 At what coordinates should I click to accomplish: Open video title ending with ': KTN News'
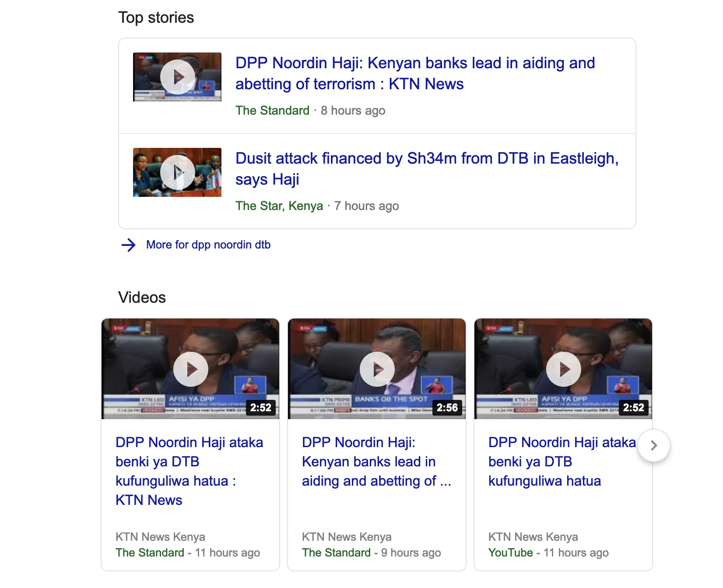189,471
